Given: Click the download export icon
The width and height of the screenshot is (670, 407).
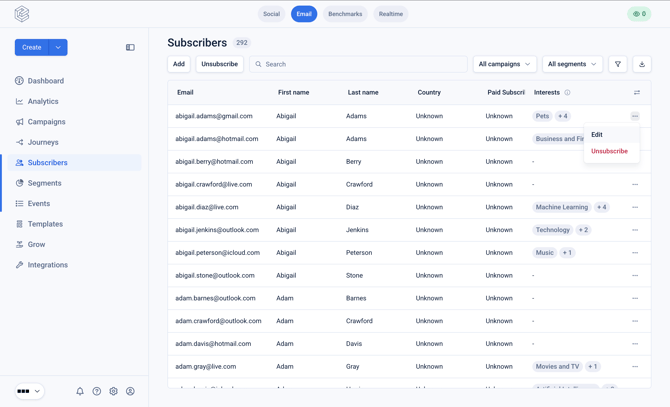Looking at the screenshot, I should click(x=642, y=64).
